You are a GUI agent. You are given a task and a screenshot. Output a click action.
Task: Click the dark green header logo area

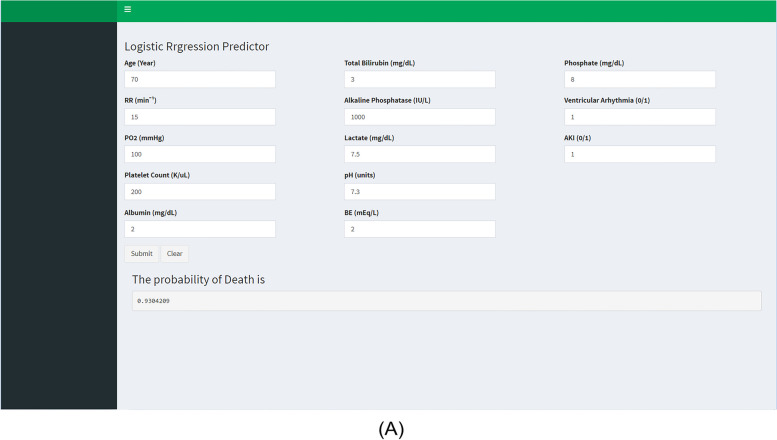click(x=58, y=11)
